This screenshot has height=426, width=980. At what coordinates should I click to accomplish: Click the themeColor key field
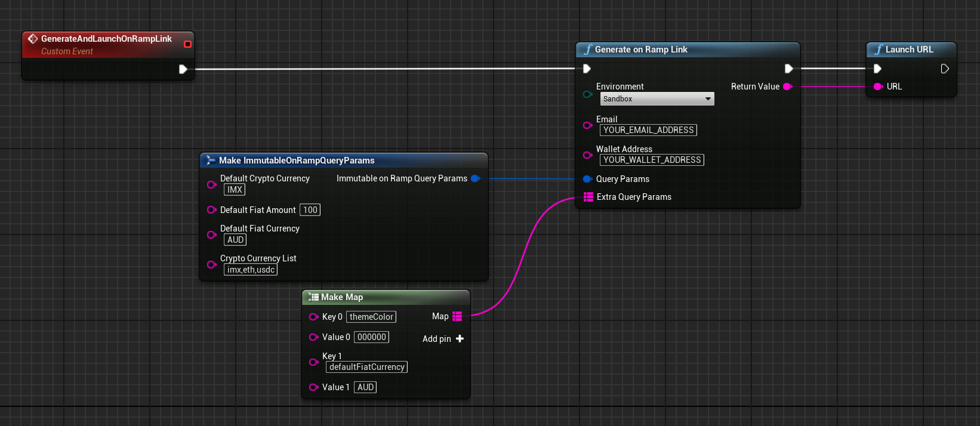pos(371,317)
